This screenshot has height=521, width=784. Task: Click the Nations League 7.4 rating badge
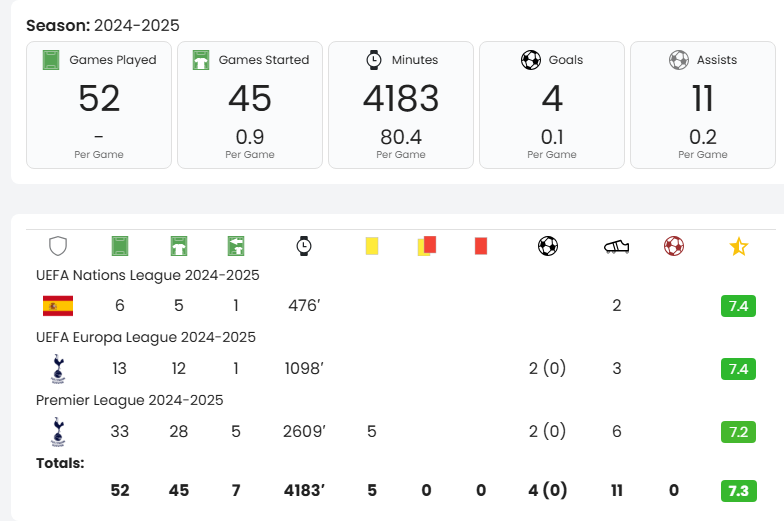738,306
